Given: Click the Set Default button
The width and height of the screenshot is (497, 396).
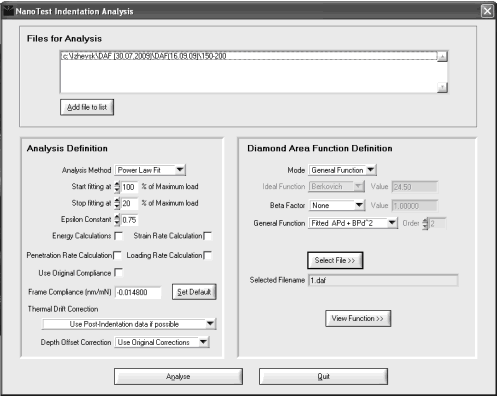Looking at the screenshot, I should click(x=194, y=292).
